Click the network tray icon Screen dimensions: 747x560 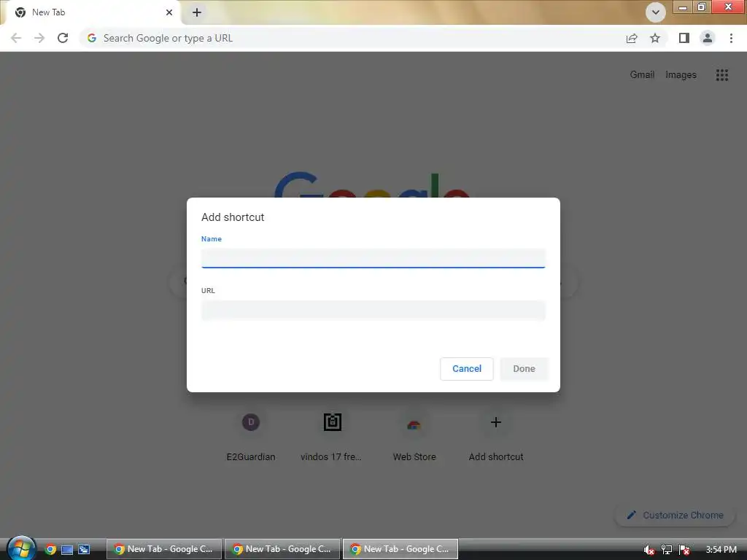click(667, 550)
